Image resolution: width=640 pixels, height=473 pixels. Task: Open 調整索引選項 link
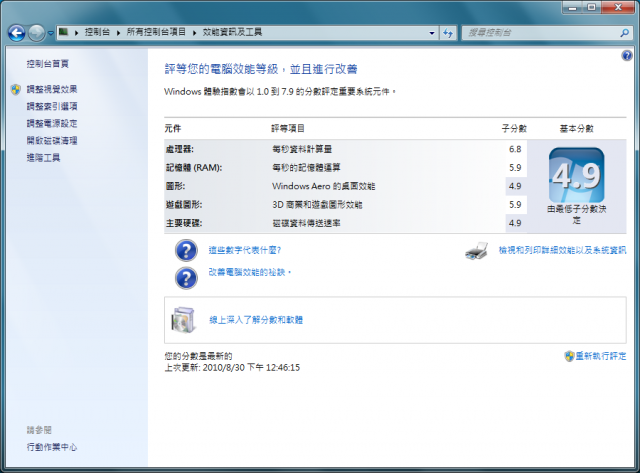click(52, 107)
